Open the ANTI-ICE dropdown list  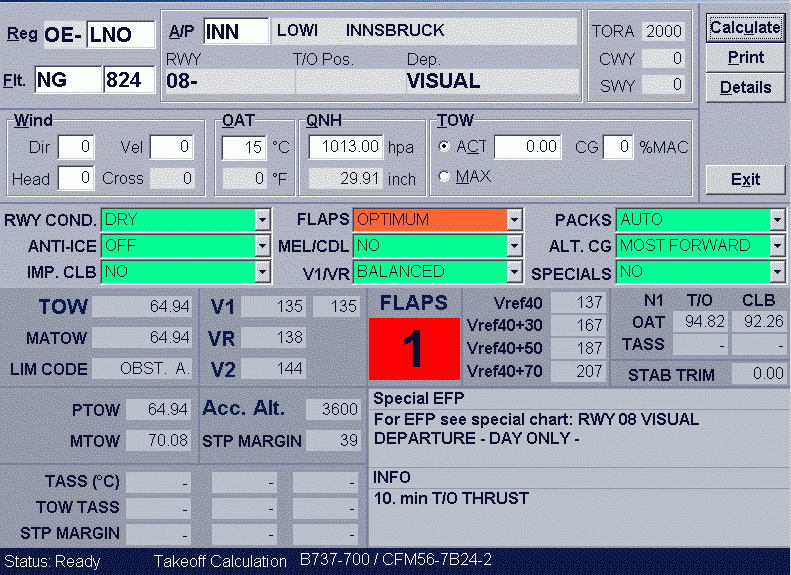point(263,246)
